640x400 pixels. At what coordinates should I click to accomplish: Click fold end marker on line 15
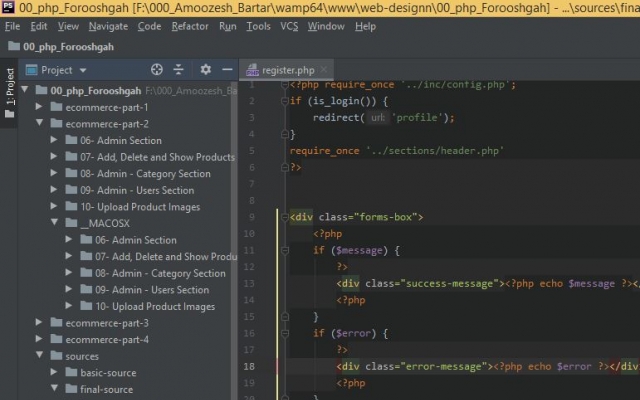(x=285, y=316)
